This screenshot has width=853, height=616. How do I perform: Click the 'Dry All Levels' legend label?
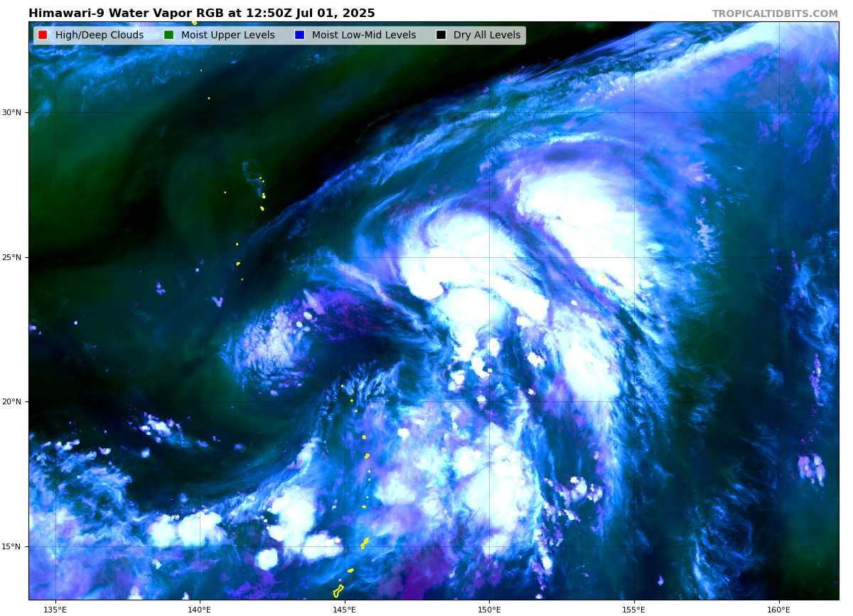coord(487,36)
